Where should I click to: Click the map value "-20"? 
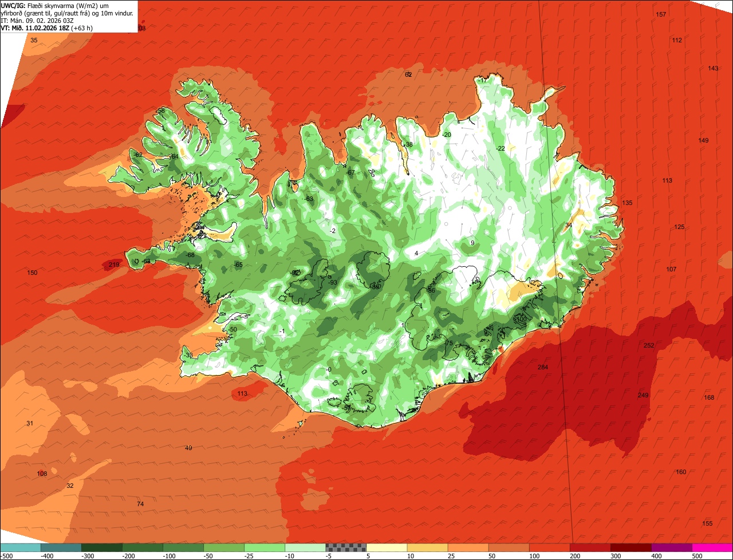tap(447, 135)
